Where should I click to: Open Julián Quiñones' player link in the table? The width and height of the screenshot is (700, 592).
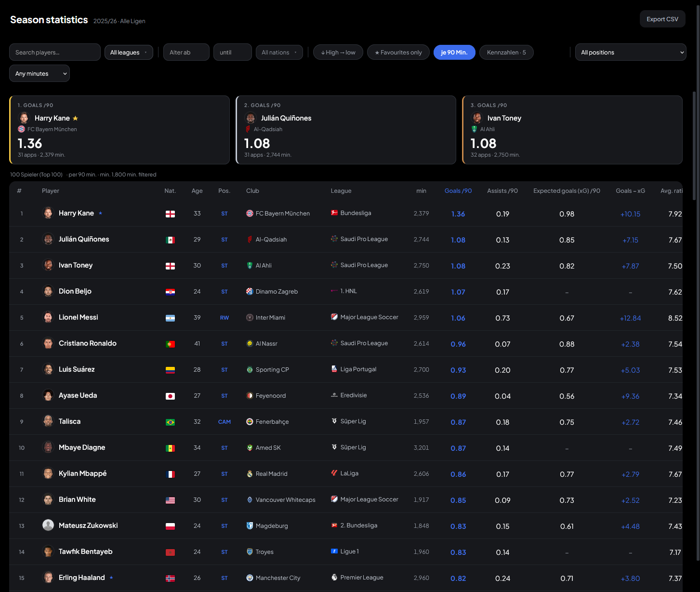[x=84, y=239]
